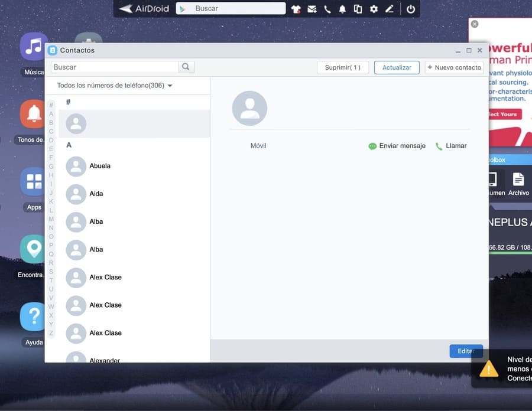
Task: Click the large contact avatar in details
Action: click(x=249, y=108)
